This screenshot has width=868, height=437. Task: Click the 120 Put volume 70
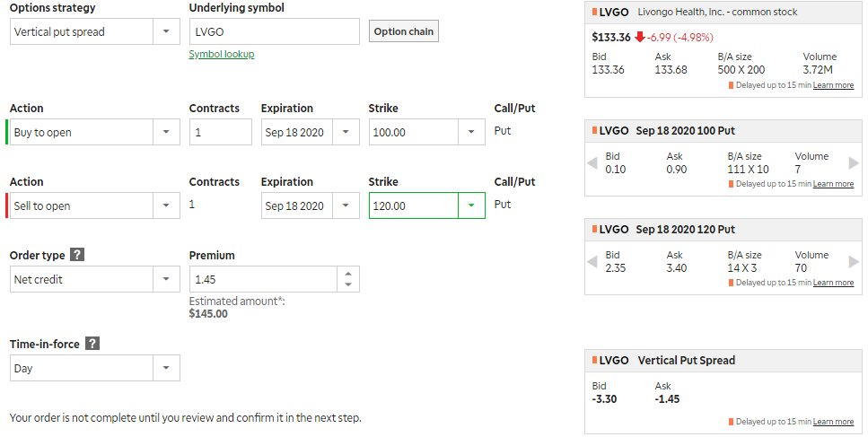tap(801, 267)
